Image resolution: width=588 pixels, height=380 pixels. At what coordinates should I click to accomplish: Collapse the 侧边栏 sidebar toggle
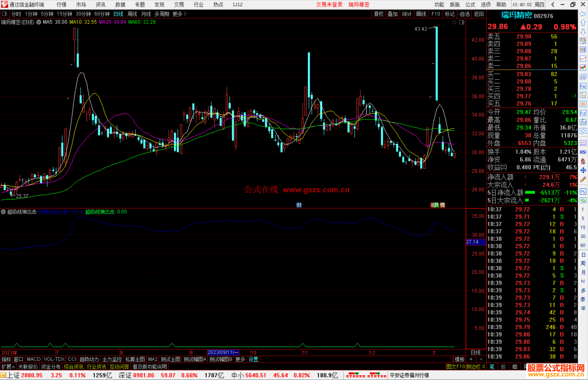pyautogui.click(x=475, y=367)
